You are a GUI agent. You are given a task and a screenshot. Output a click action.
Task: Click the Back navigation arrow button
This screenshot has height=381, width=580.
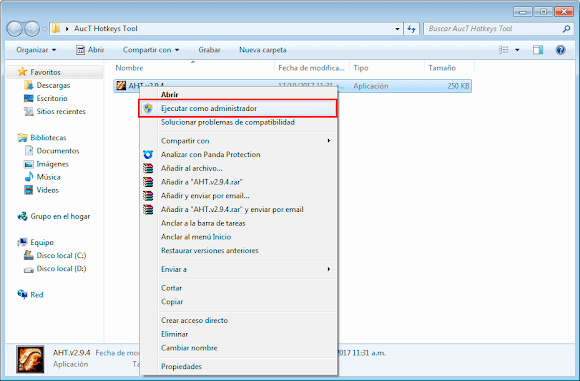[x=15, y=29]
